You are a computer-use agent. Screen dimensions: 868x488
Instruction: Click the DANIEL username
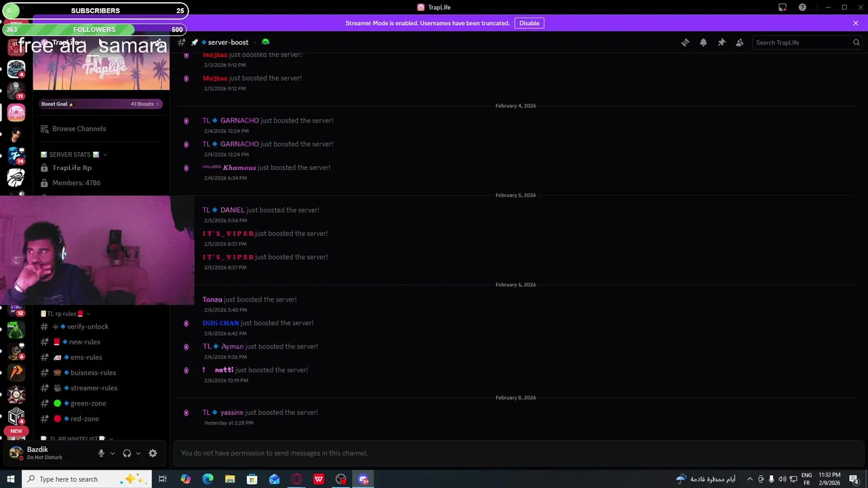coord(232,210)
